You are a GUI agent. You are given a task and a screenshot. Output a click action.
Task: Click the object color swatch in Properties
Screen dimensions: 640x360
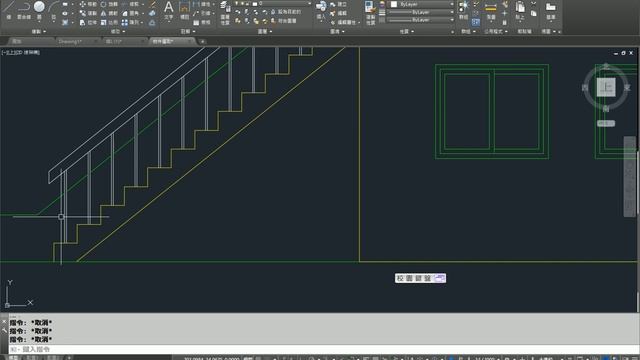click(394, 4)
